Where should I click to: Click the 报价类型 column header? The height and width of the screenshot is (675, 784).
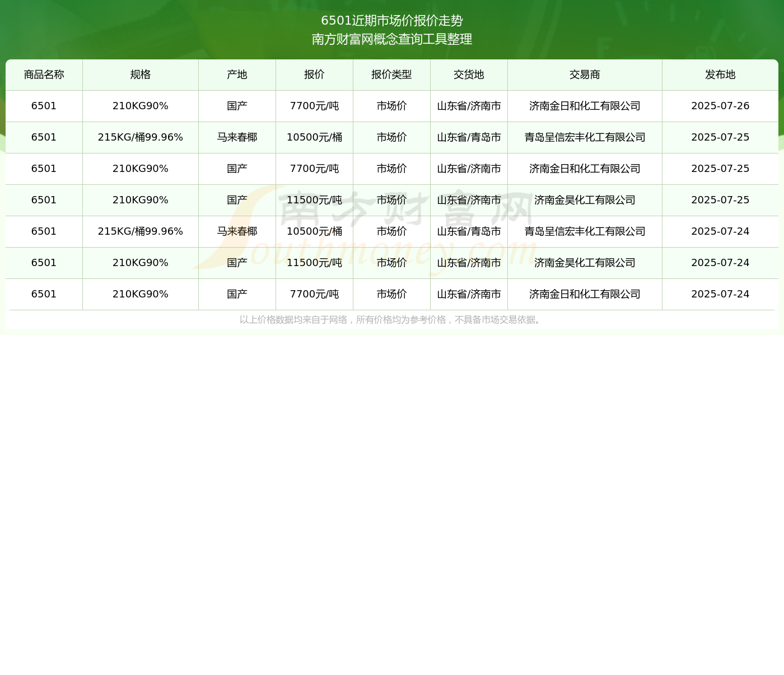click(x=392, y=75)
